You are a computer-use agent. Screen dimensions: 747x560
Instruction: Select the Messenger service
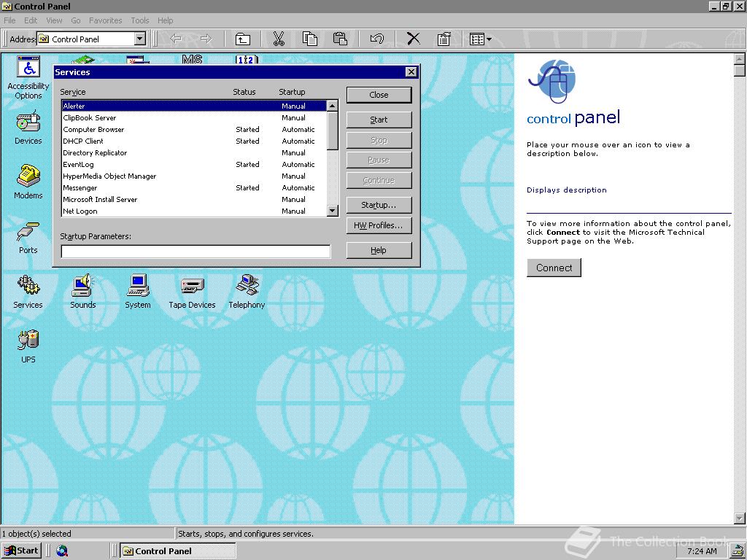pos(194,187)
